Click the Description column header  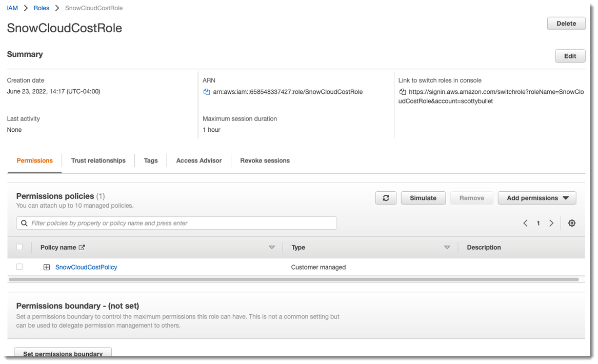(484, 248)
